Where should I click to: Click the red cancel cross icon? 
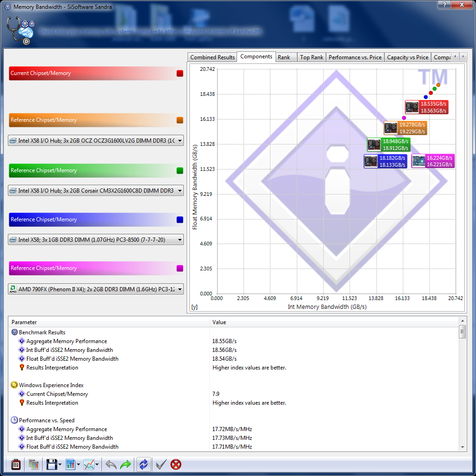coord(176,464)
